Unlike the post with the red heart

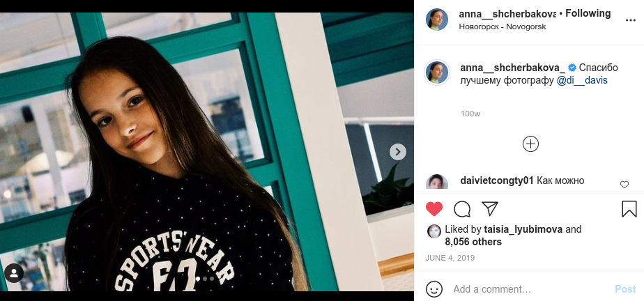(x=434, y=209)
